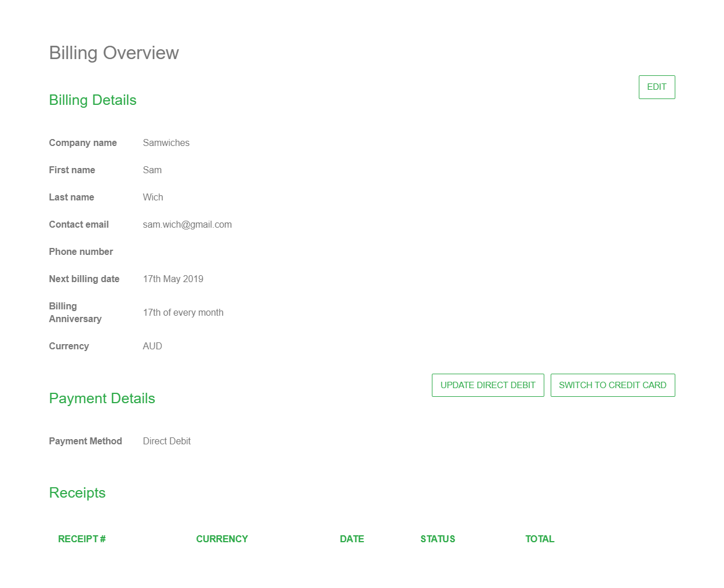Click the company name value Samwiches
724x588 pixels.
(x=166, y=143)
